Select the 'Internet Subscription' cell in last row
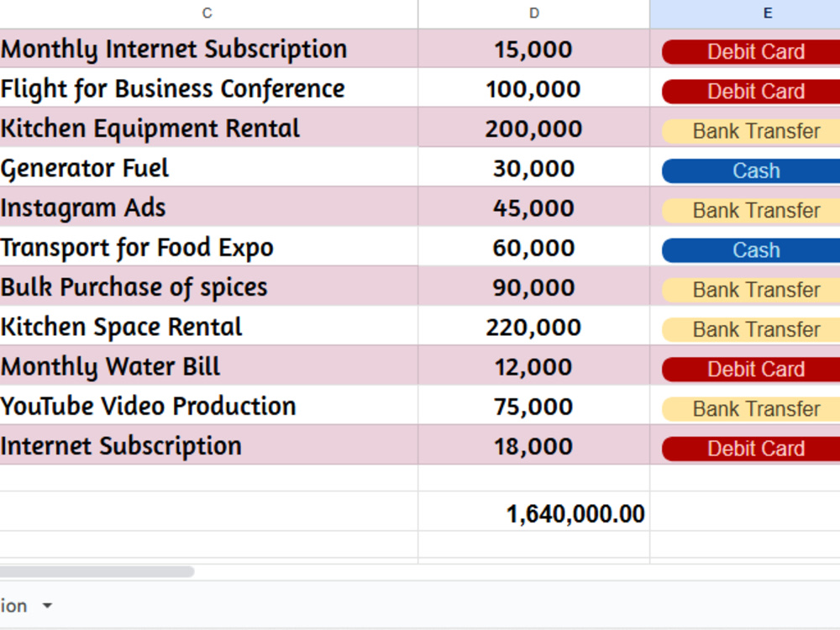Viewport: 840px width, 630px height. pos(209,444)
